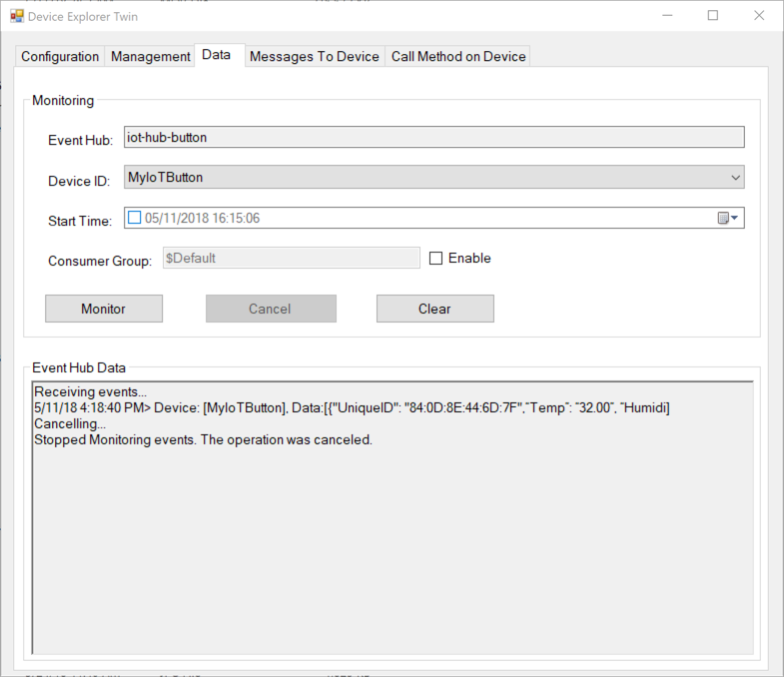Open the Start Time calendar picker
Viewport: 784px width, 677px height.
[x=728, y=218]
